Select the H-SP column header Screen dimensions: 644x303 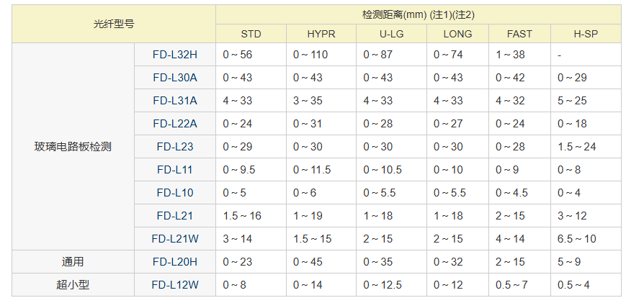[586, 34]
